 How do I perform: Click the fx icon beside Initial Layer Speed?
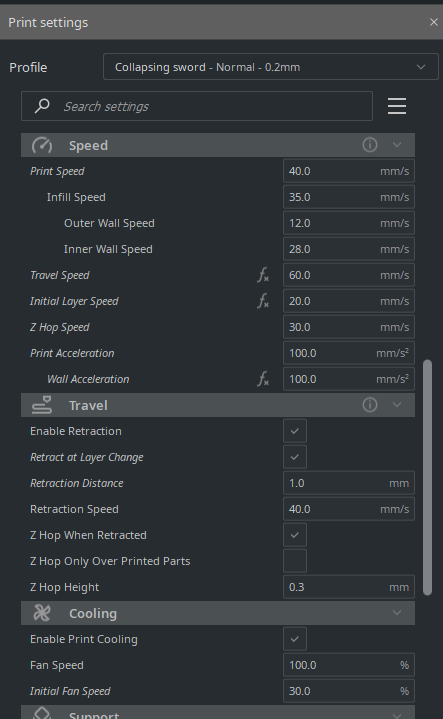[x=263, y=301]
